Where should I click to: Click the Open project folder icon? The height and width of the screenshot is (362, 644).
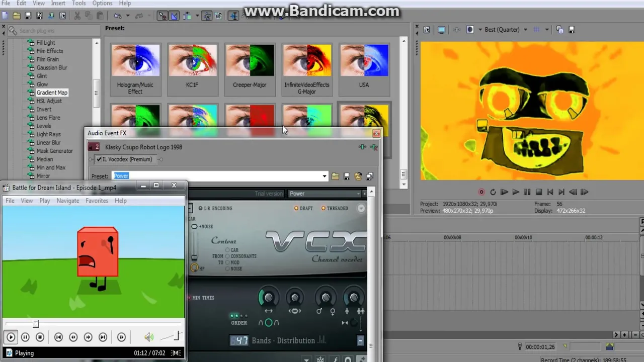pyautogui.click(x=17, y=16)
